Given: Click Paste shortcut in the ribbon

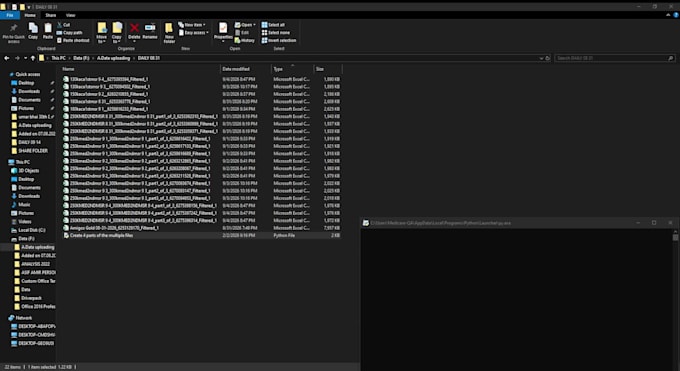Looking at the screenshot, I should tap(73, 40).
